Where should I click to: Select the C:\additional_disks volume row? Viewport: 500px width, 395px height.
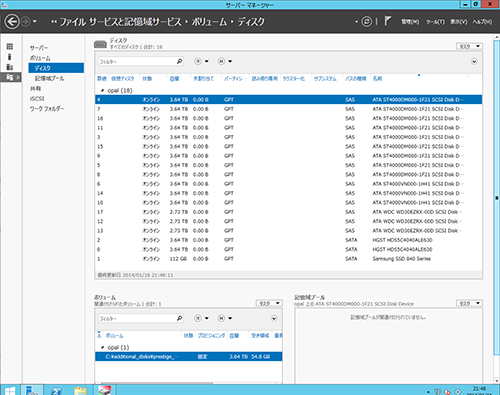click(189, 357)
